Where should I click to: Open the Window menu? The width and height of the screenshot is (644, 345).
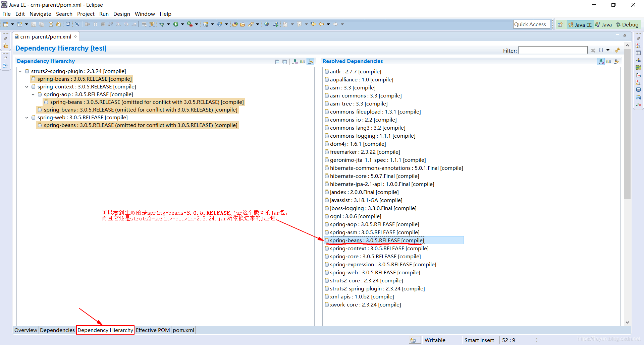tap(145, 14)
